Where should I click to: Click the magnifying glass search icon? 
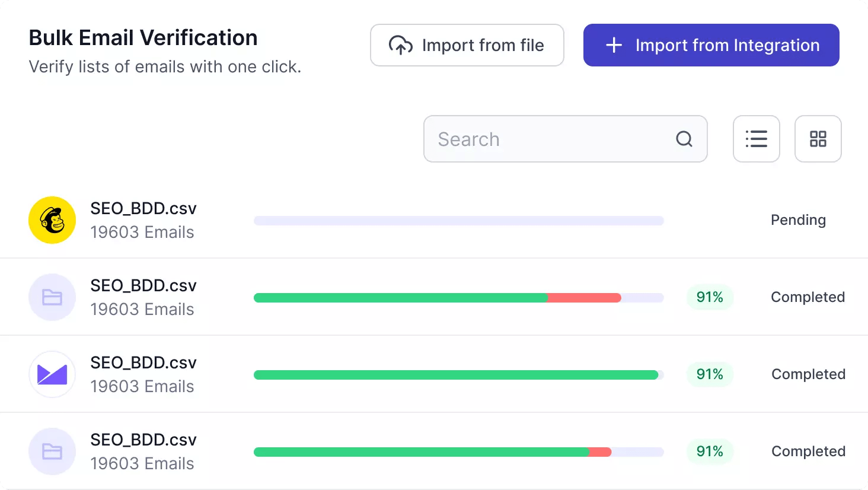pos(684,139)
